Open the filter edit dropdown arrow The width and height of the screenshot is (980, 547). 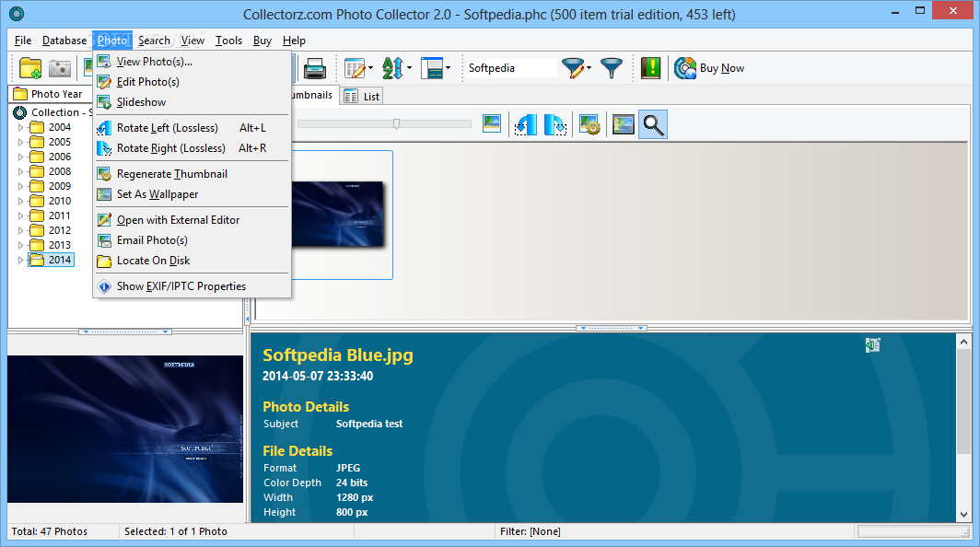589,68
